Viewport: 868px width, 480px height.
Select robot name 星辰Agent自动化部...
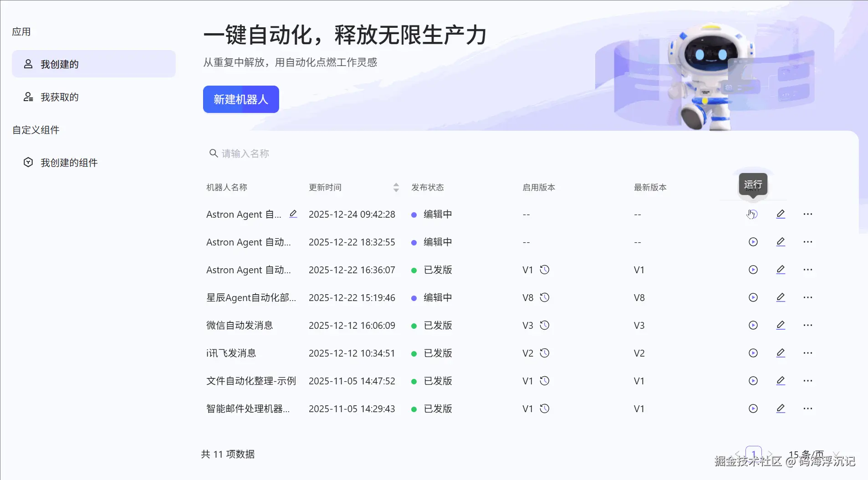click(251, 297)
